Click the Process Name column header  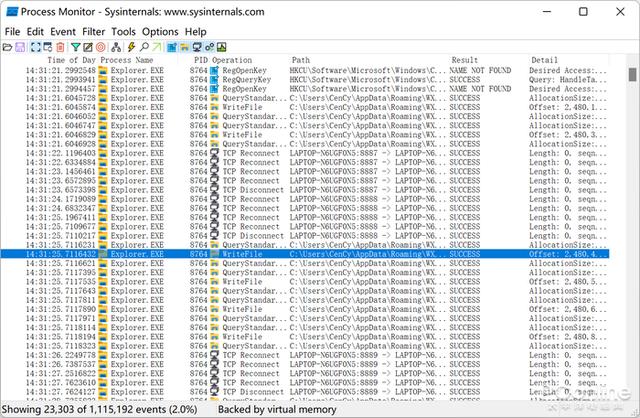[127, 60]
